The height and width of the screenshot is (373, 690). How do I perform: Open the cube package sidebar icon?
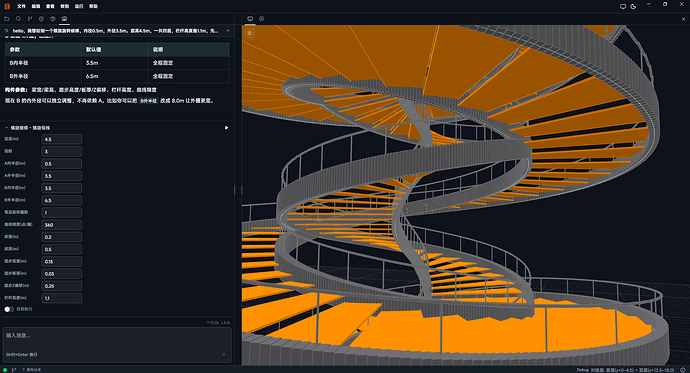pos(53,18)
